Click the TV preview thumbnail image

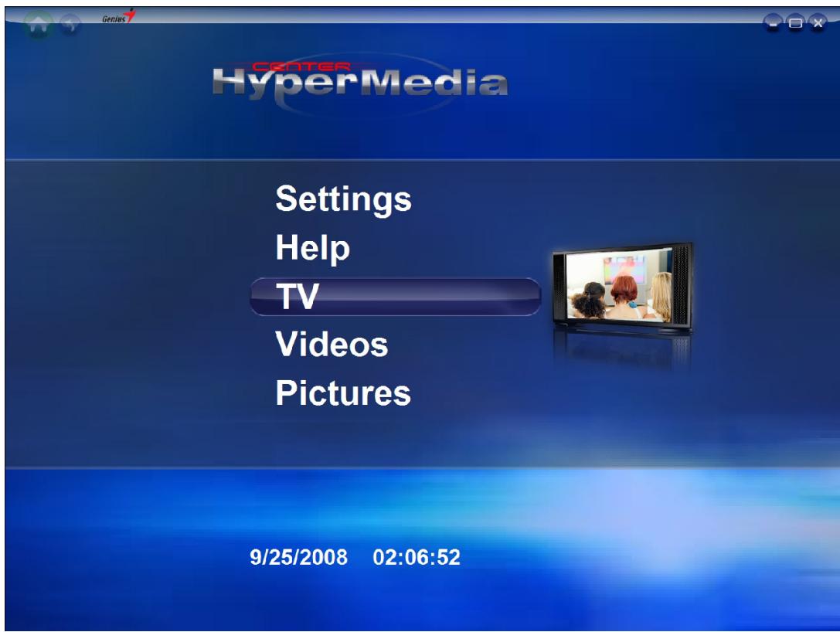[623, 287]
